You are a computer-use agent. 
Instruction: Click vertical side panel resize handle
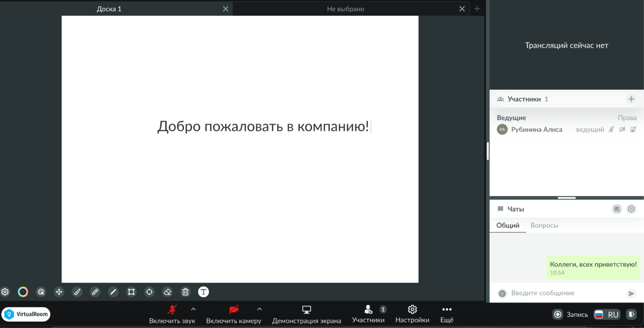488,151
